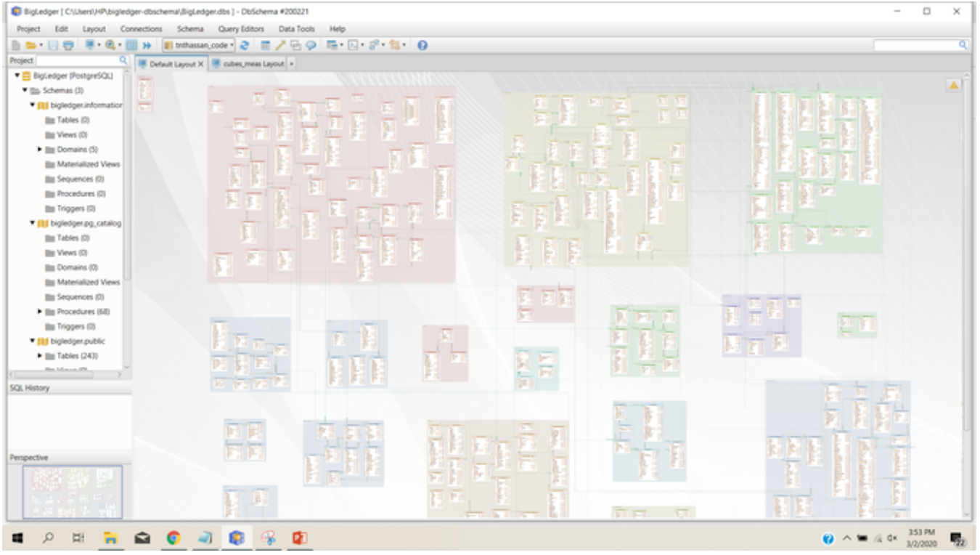Image resolution: width=980 pixels, height=555 pixels.
Task: Switch to the cubes_meas Layout tab
Action: click(248, 64)
